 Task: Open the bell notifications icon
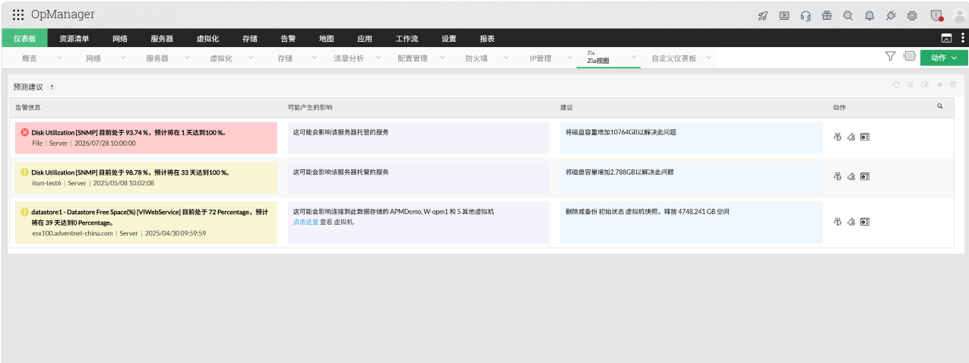[x=870, y=16]
